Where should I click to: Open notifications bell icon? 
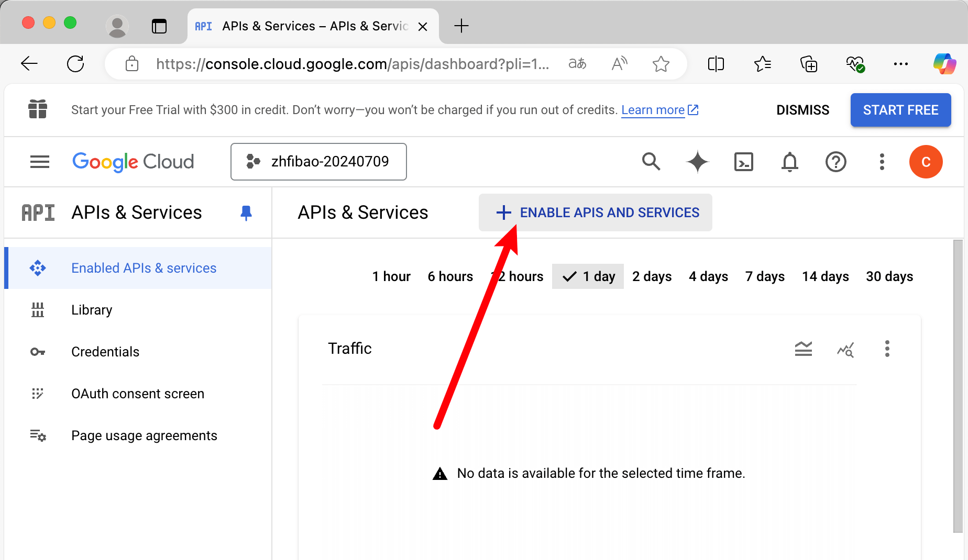790,162
